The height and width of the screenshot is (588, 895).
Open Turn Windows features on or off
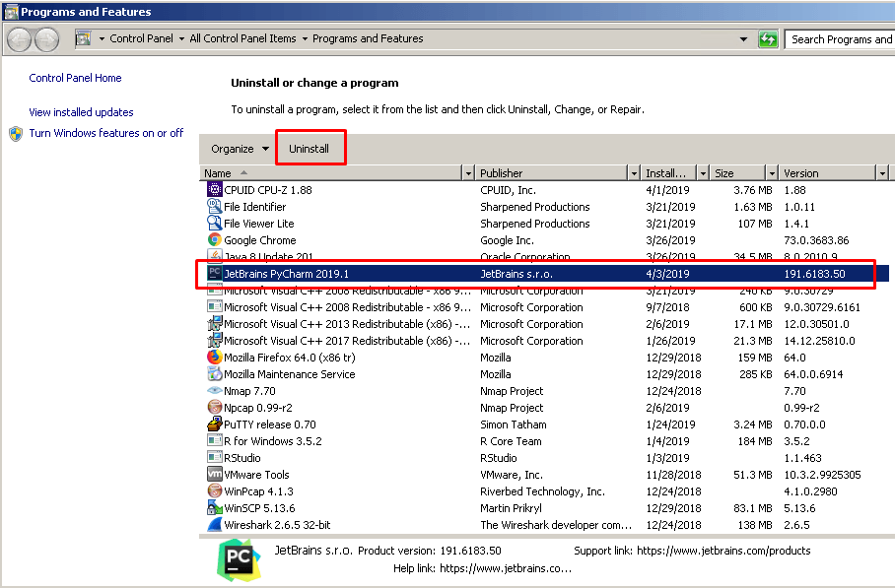pyautogui.click(x=106, y=133)
